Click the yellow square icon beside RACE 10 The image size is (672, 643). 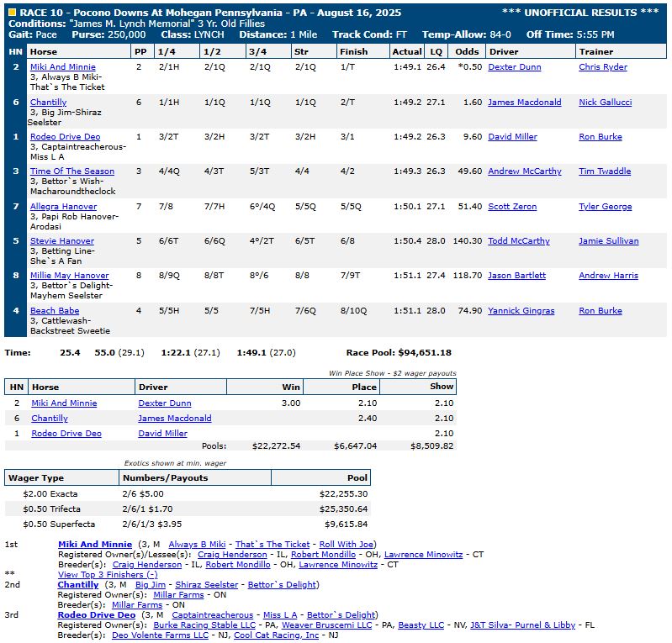(x=12, y=13)
